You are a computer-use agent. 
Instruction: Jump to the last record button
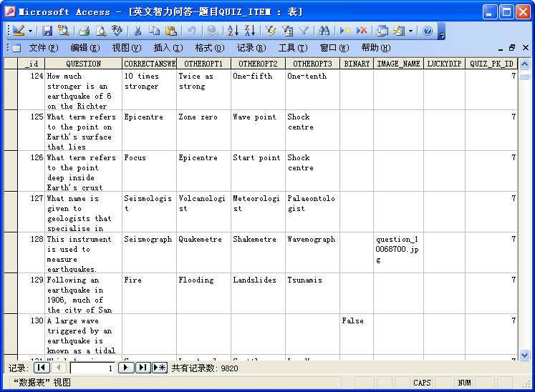pyautogui.click(x=143, y=368)
